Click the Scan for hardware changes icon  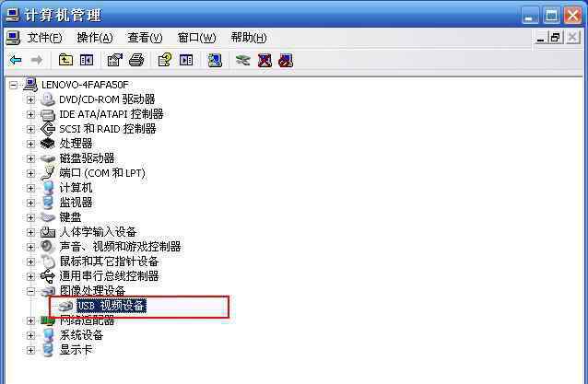[215, 60]
